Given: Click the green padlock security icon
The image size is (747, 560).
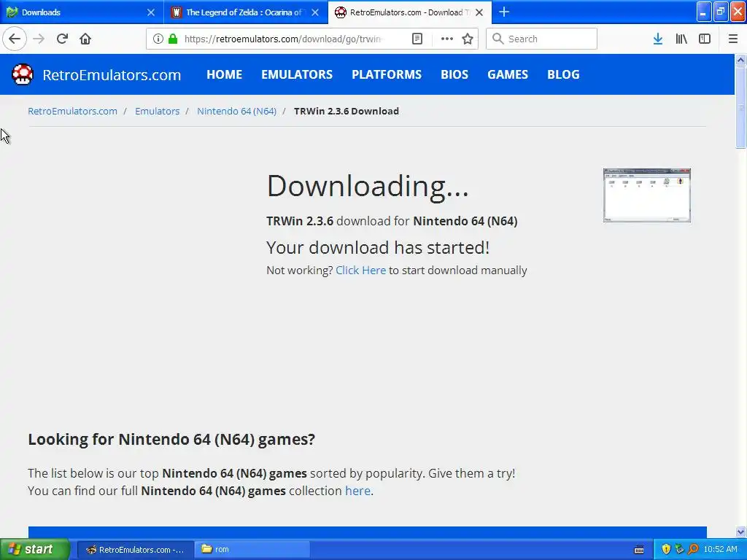Looking at the screenshot, I should pyautogui.click(x=173, y=39).
